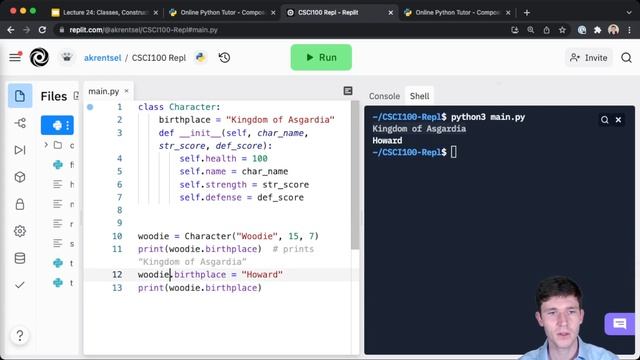This screenshot has height=360, width=640.
Task: Select the highlighted main.py file in tree
Action: coord(57,125)
